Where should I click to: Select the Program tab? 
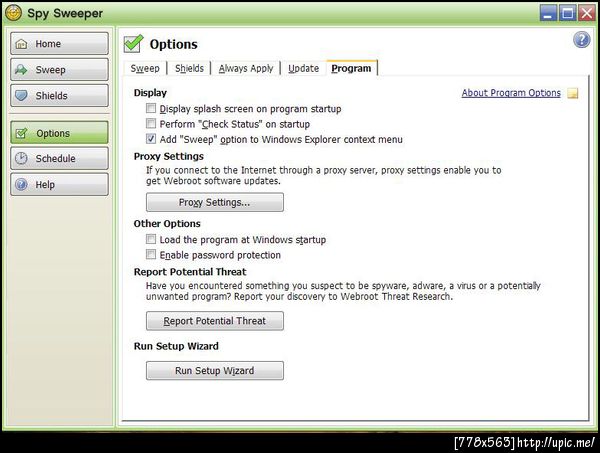(351, 68)
